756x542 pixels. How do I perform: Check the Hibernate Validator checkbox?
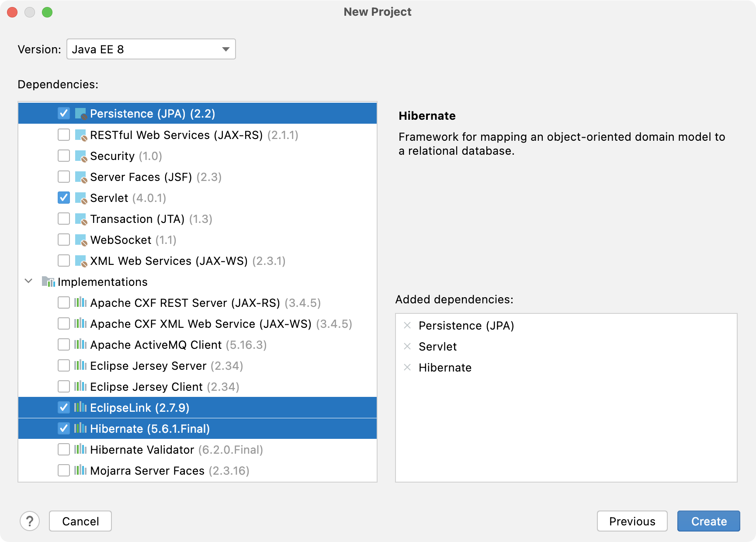[x=64, y=449]
